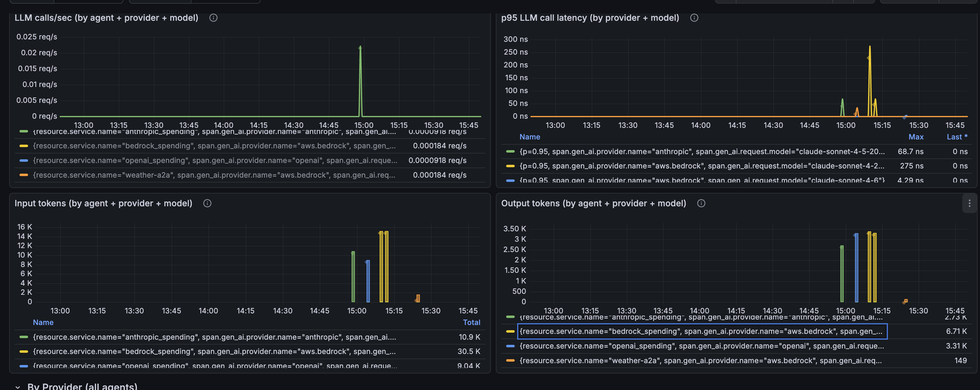Sort Input tokens legend by Name header
This screenshot has height=390, width=980.
pos(43,323)
